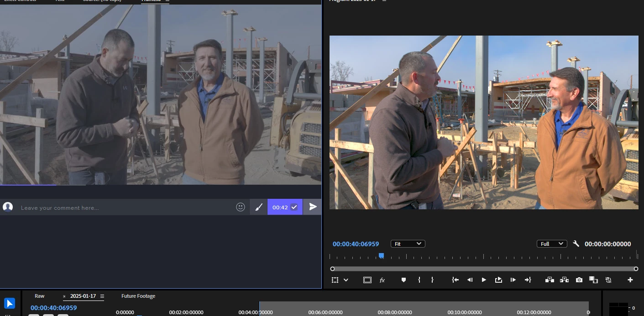Grab the right zoom bar handle
Image resolution: width=644 pixels, height=316 pixels.
point(636,269)
